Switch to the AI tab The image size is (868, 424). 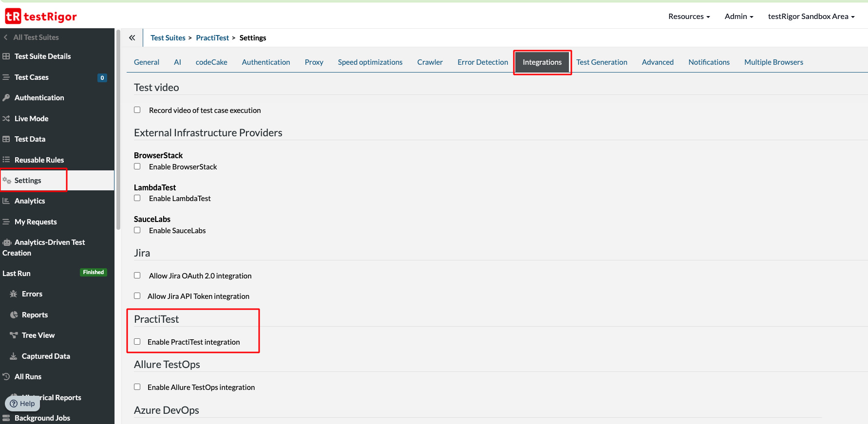(x=177, y=62)
